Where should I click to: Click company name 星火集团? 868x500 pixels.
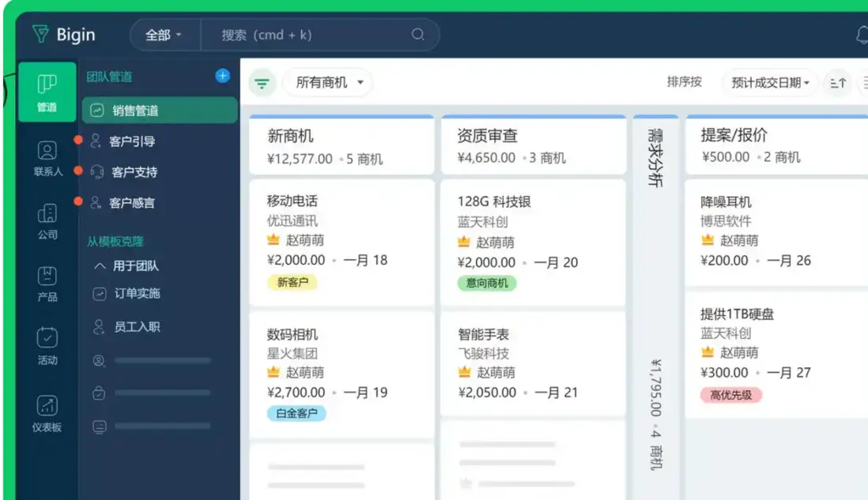[x=292, y=353]
